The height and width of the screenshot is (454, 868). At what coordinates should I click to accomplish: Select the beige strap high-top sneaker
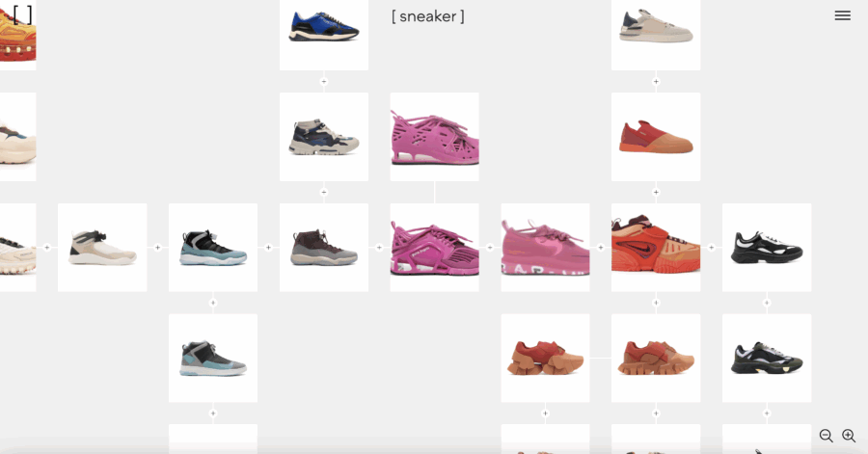click(102, 247)
